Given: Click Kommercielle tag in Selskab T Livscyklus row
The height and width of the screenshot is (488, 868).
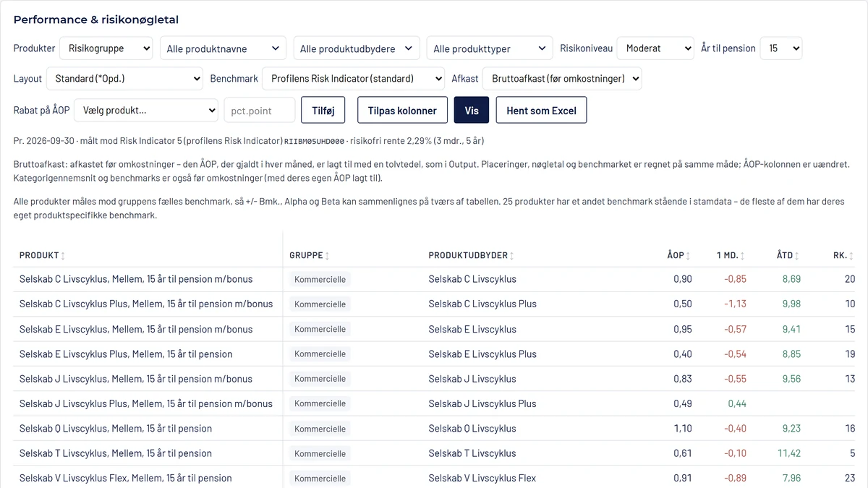Looking at the screenshot, I should [320, 453].
